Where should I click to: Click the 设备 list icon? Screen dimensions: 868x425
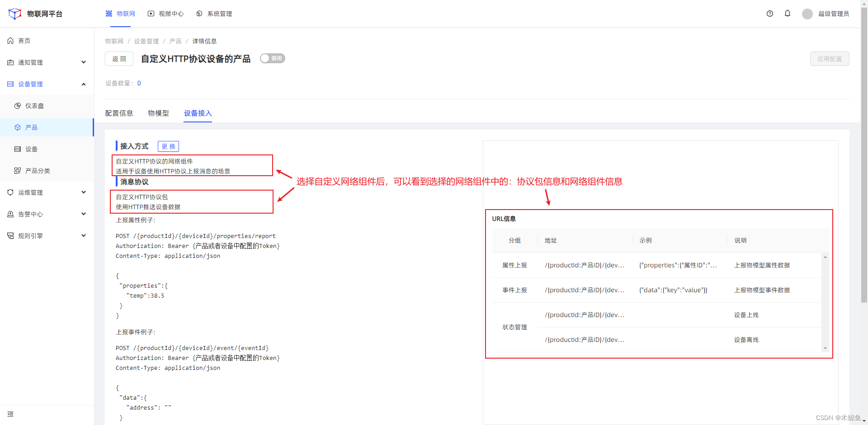pos(18,149)
